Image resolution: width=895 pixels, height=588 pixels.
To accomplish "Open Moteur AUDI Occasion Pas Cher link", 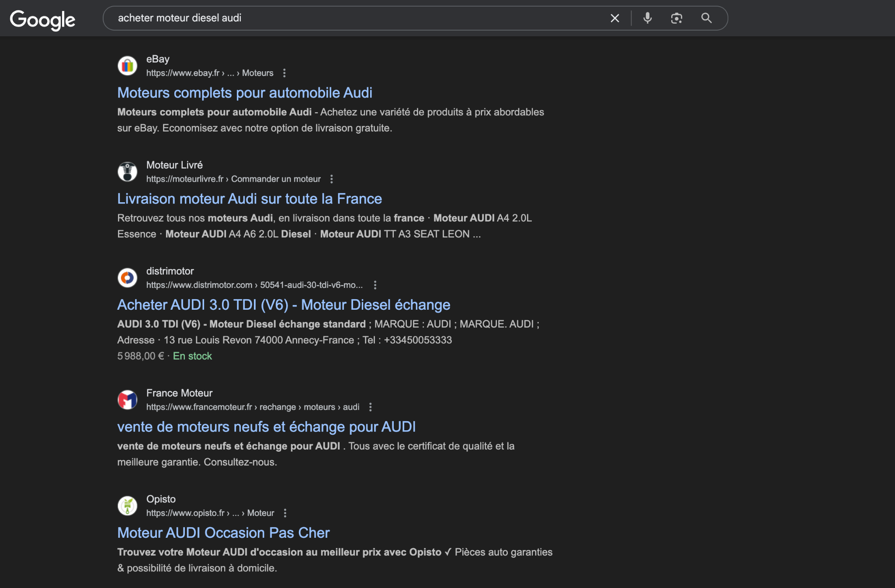I will (223, 533).
